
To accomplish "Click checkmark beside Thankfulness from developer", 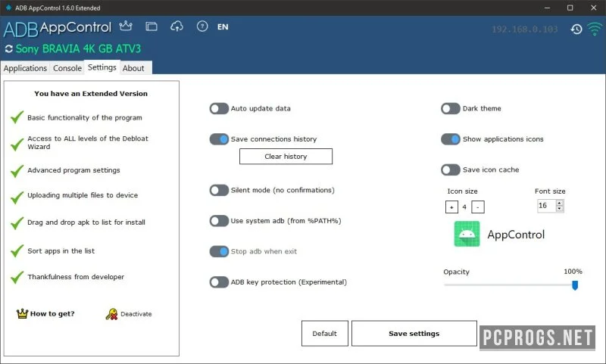I will click(17, 277).
